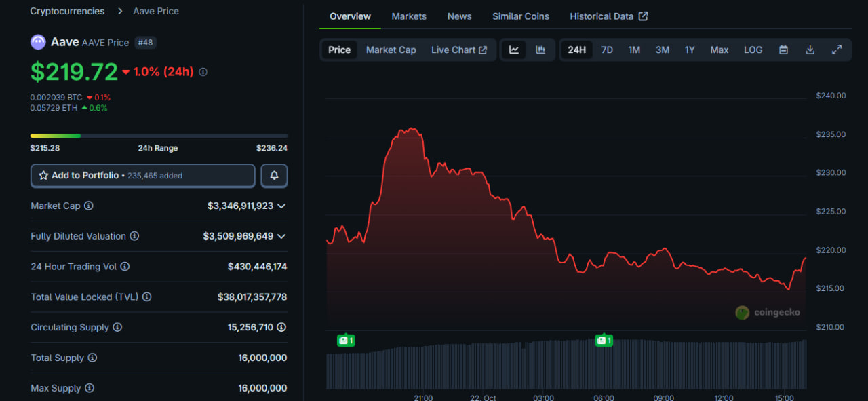Download the chart data
The height and width of the screenshot is (401, 868).
pos(810,50)
